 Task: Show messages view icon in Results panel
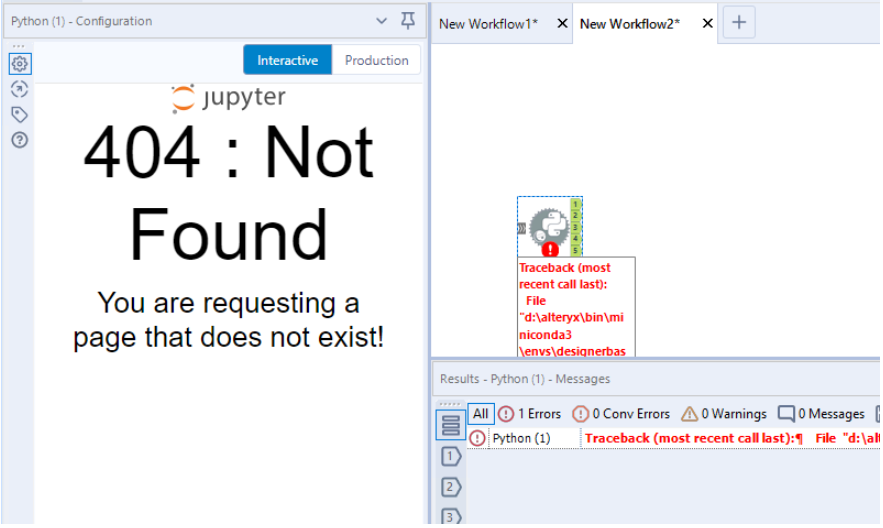pos(451,425)
